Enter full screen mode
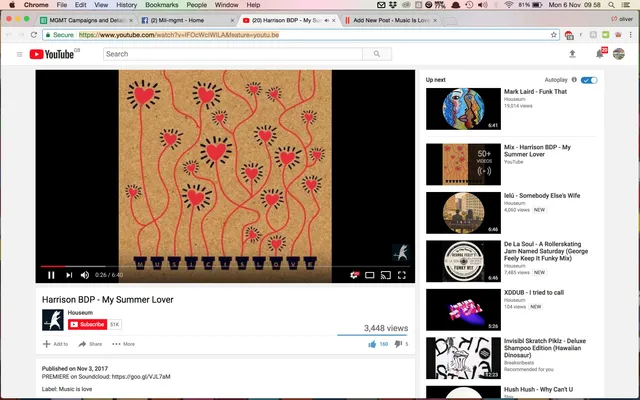The height and width of the screenshot is (400, 640). pyautogui.click(x=402, y=275)
